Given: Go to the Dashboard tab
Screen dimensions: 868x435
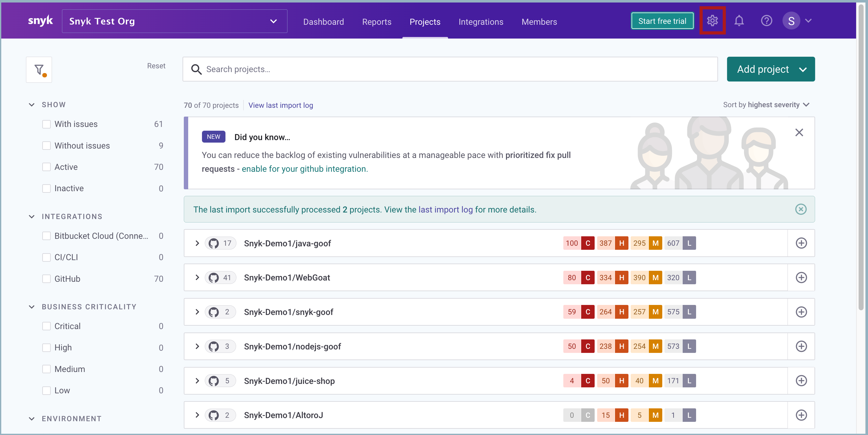Looking at the screenshot, I should point(323,22).
